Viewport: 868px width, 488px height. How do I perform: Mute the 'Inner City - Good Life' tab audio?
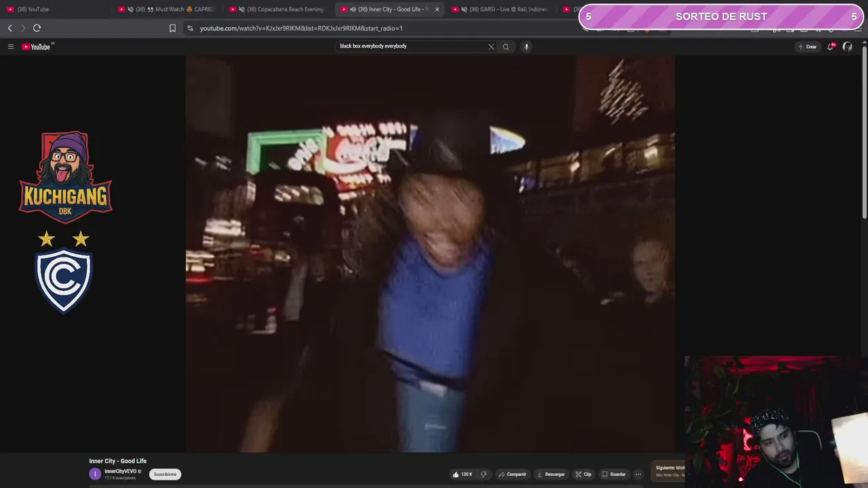pyautogui.click(x=353, y=9)
